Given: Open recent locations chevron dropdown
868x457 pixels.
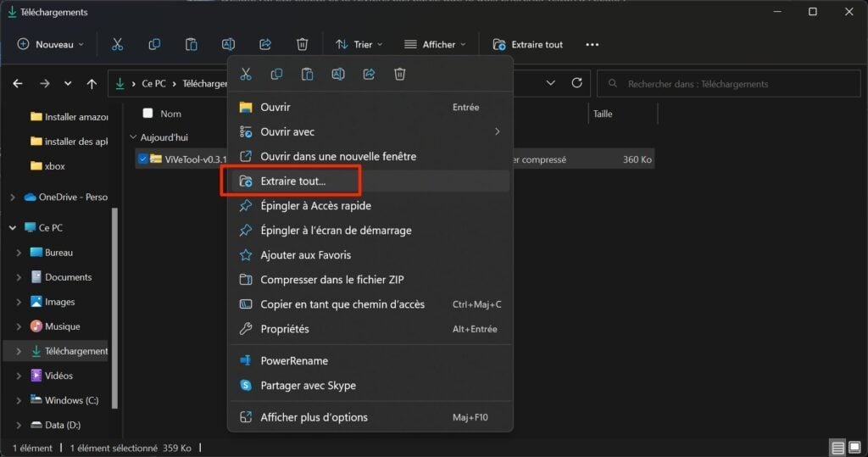Looking at the screenshot, I should (68, 84).
